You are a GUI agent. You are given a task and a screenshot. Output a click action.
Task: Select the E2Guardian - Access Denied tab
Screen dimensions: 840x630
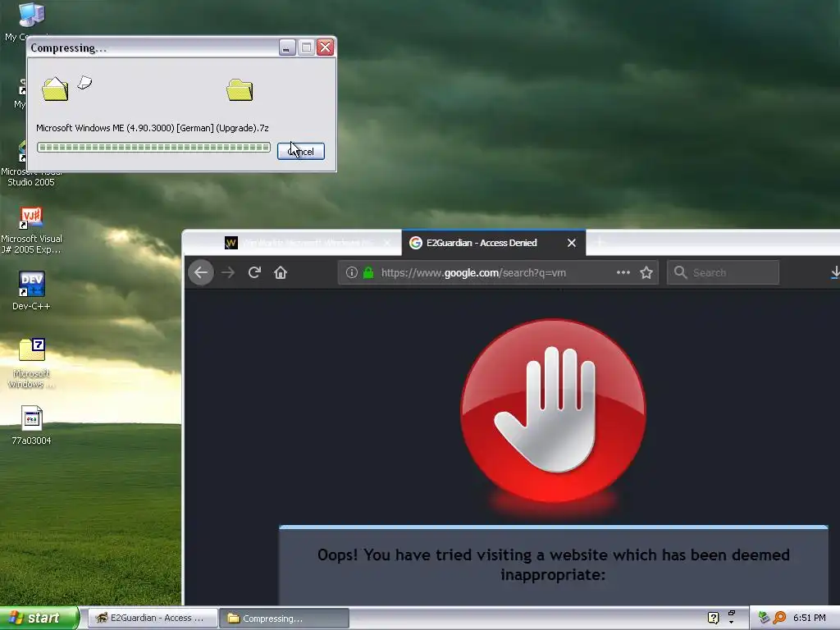(x=493, y=243)
